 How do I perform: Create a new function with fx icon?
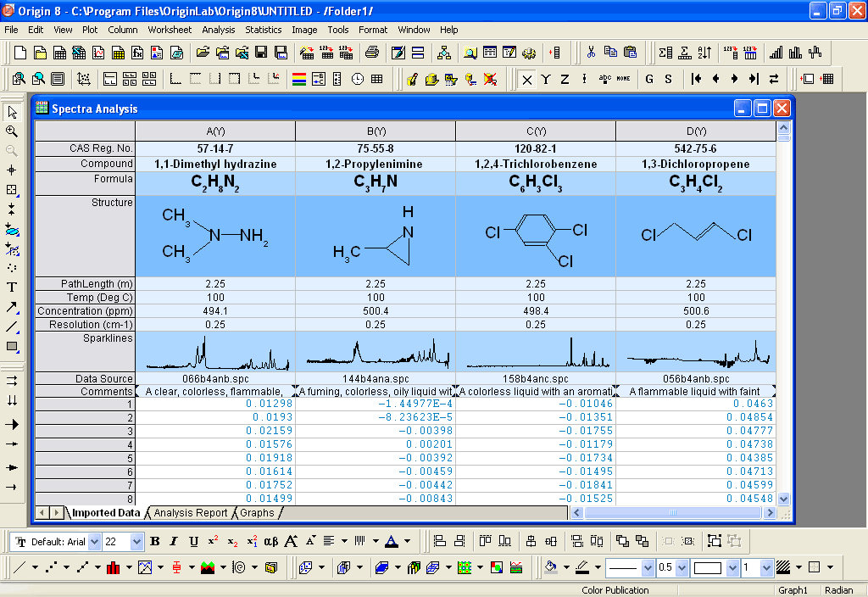pyautogui.click(x=137, y=53)
